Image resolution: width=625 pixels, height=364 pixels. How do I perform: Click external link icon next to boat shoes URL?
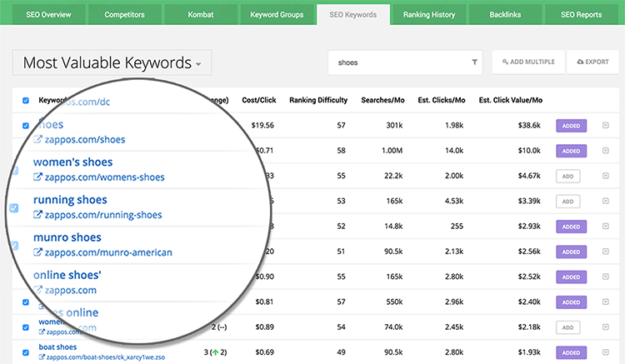coord(42,357)
